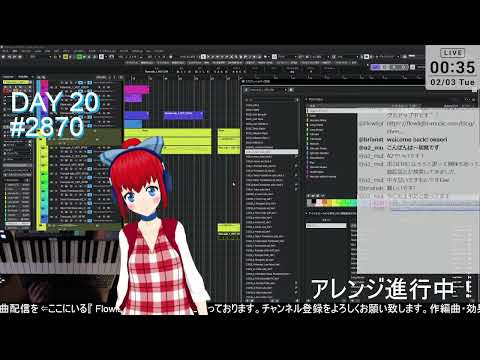
Task: Select the yellow highlighted track name in the inspector
Action: [x=16, y=82]
